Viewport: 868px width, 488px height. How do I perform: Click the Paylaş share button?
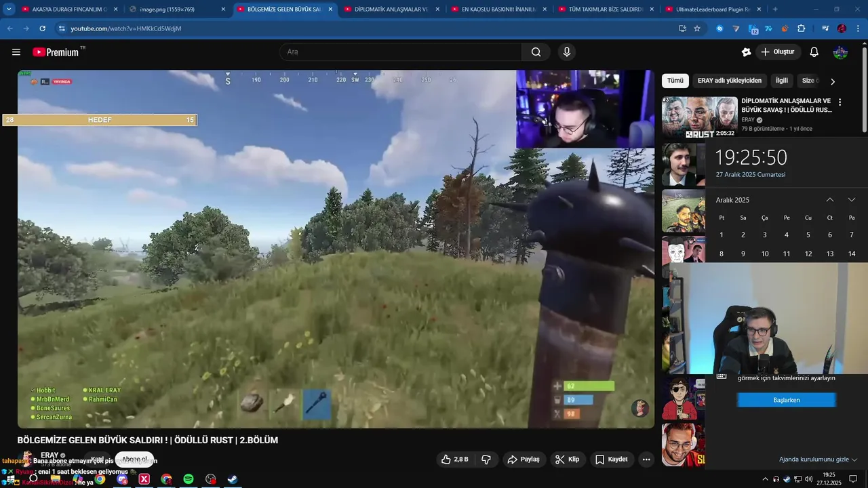click(x=524, y=460)
